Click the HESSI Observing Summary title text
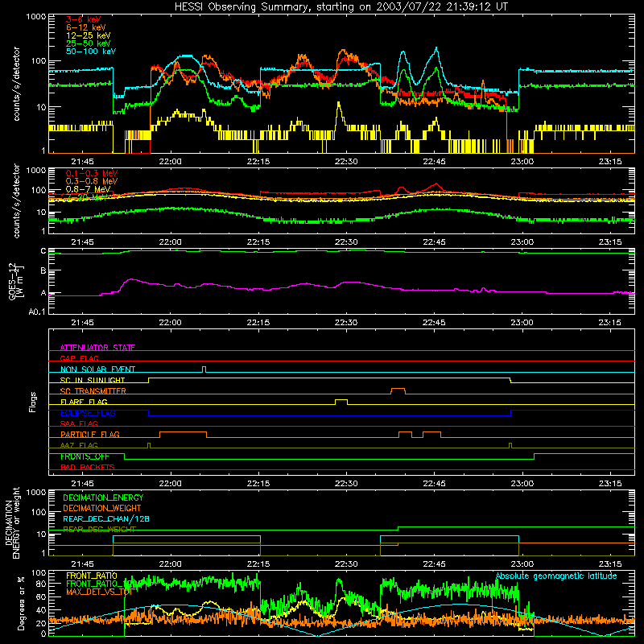 [x=341, y=7]
